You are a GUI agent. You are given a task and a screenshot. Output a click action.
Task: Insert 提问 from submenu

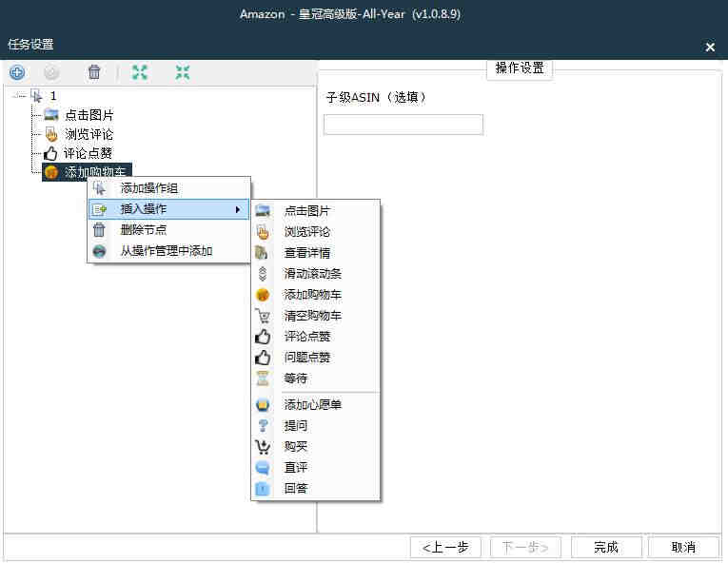pos(316,426)
